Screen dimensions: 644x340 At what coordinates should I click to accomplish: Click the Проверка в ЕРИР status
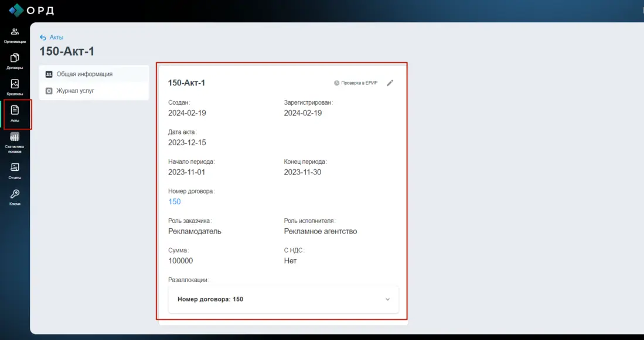[x=356, y=83]
